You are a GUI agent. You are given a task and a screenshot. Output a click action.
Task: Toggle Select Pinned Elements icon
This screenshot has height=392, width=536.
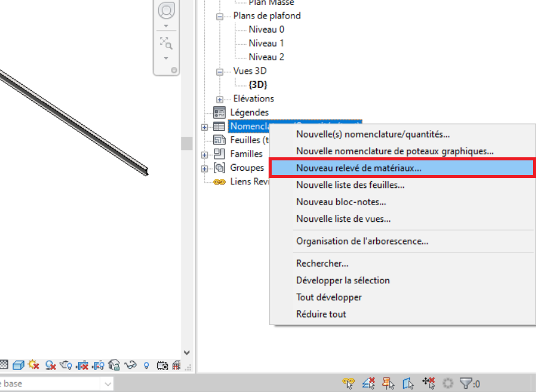pyautogui.click(x=388, y=383)
